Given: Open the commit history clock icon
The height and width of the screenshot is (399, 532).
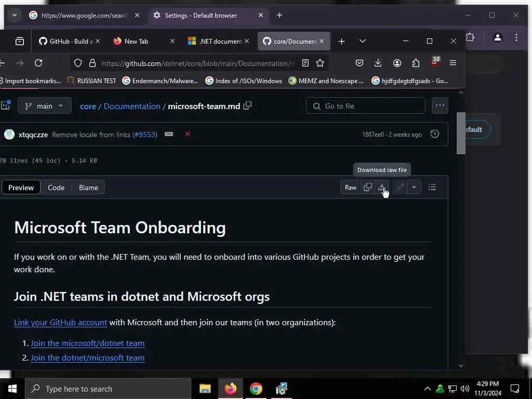Looking at the screenshot, I should tap(435, 134).
